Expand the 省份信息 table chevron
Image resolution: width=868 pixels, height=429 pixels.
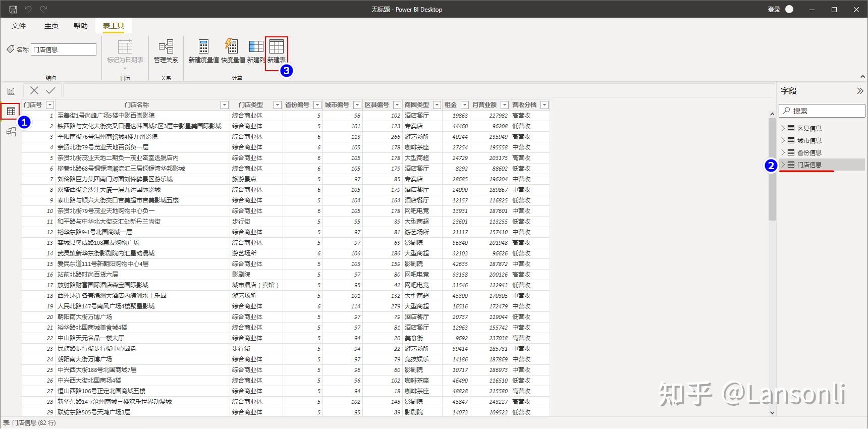(783, 152)
